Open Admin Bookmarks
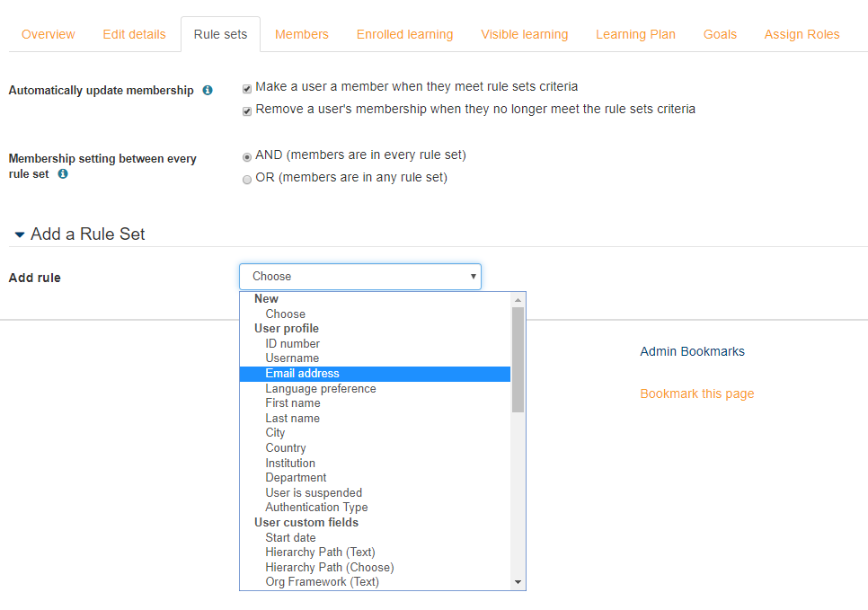Screen dimensions: 868x610 692,351
